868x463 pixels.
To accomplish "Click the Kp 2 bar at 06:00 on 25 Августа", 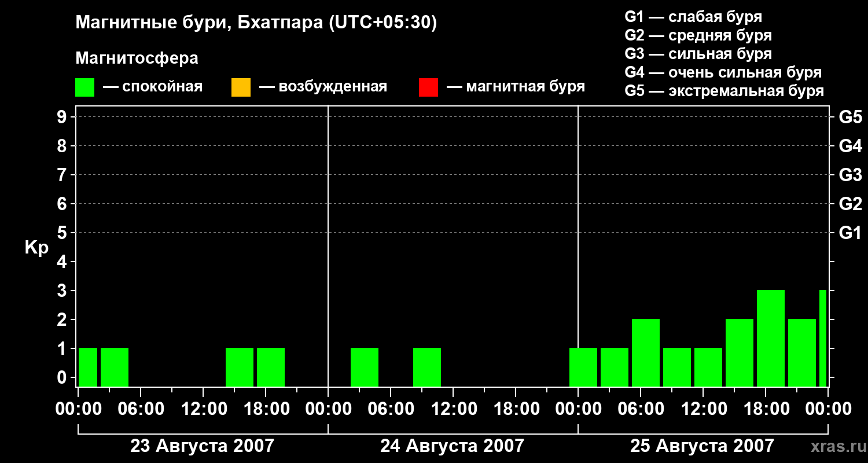I will [x=646, y=352].
